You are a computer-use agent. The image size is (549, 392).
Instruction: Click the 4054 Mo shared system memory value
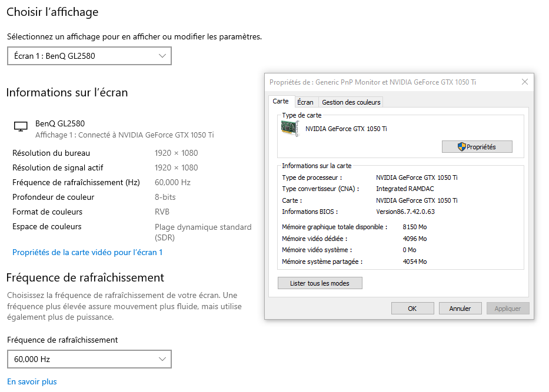click(x=415, y=262)
